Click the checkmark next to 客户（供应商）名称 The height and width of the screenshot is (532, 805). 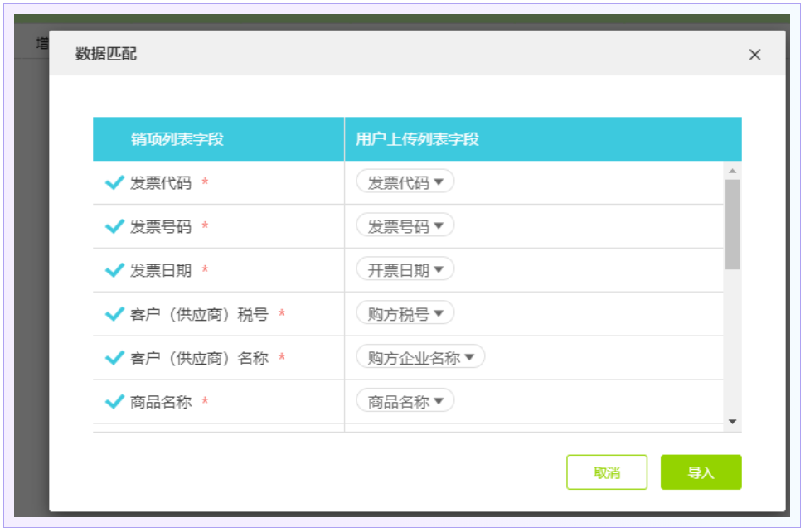click(114, 358)
